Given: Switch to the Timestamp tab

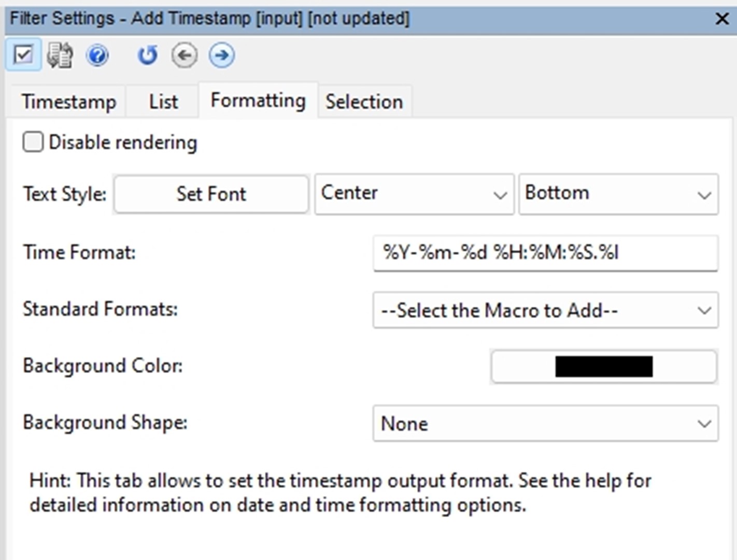Looking at the screenshot, I should [x=68, y=101].
